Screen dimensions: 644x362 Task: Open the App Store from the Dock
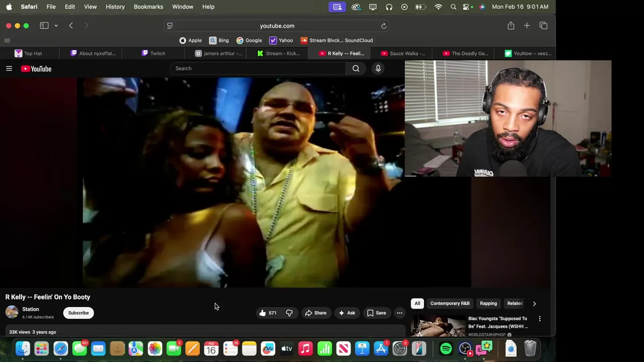[x=381, y=348]
